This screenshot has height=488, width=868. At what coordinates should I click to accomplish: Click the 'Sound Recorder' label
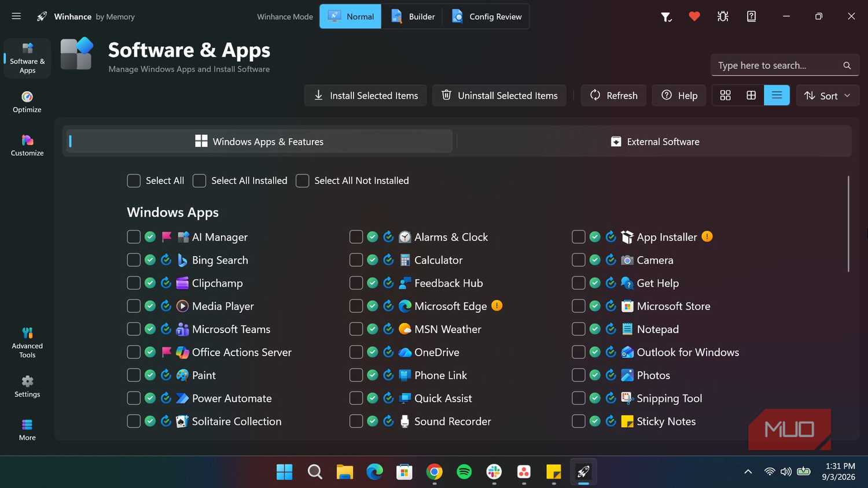(x=453, y=421)
